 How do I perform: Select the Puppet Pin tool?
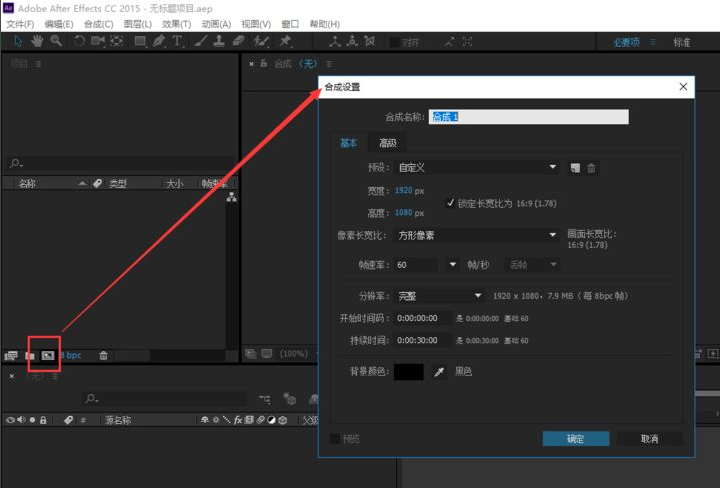click(286, 41)
